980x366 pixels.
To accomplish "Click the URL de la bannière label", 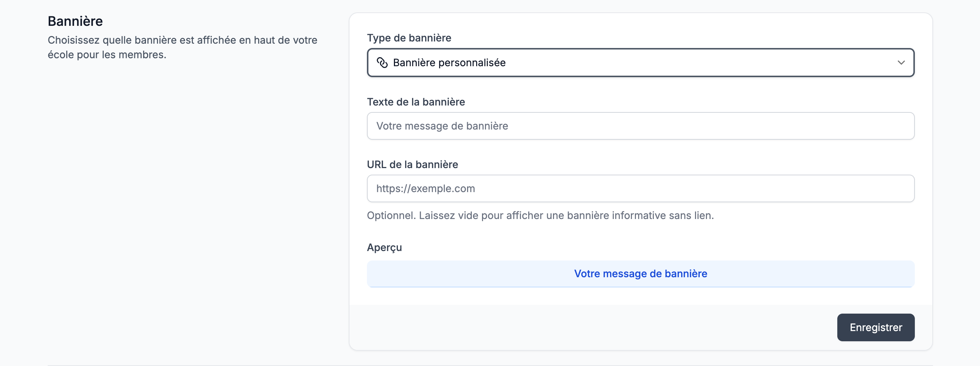I will coord(412,164).
